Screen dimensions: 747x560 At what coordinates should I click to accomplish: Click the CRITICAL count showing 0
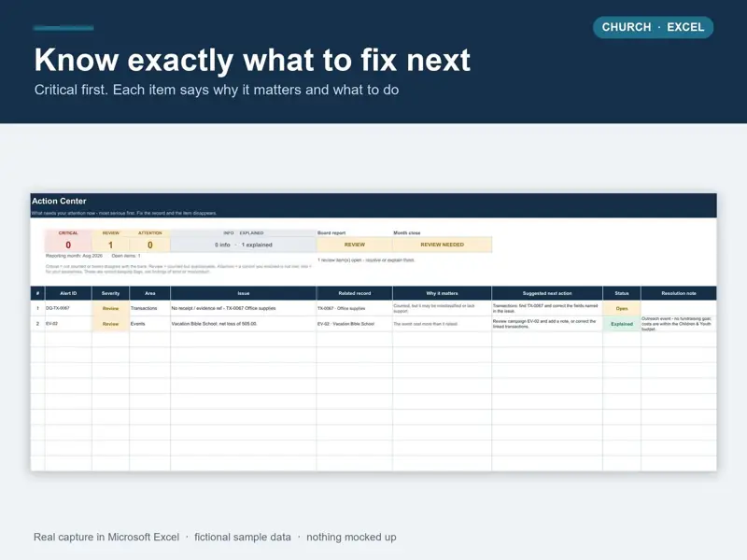tap(68, 245)
